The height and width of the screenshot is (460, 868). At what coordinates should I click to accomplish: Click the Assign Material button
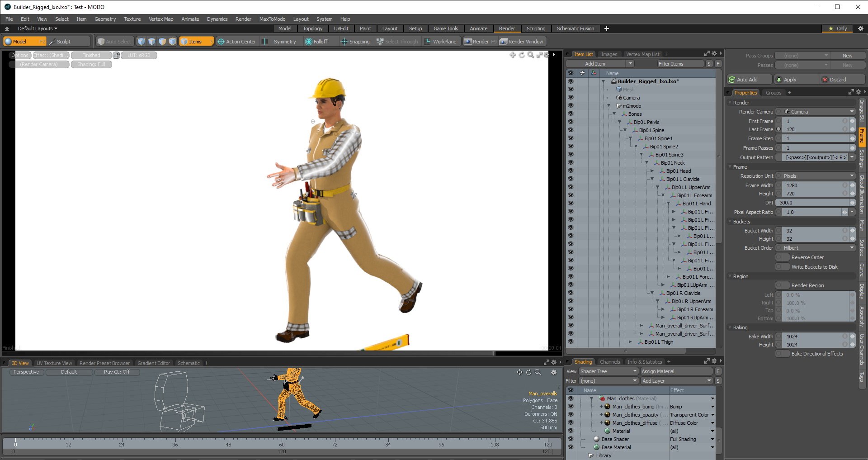coord(676,371)
